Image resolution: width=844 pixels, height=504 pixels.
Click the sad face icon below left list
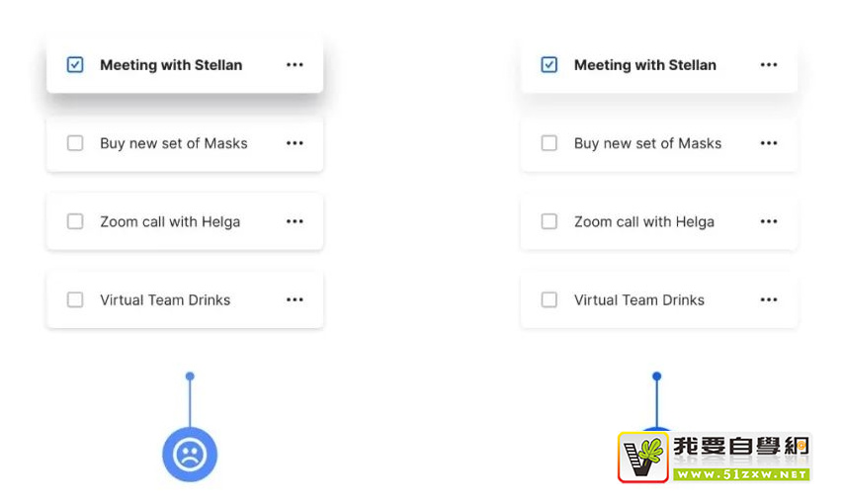tap(190, 455)
